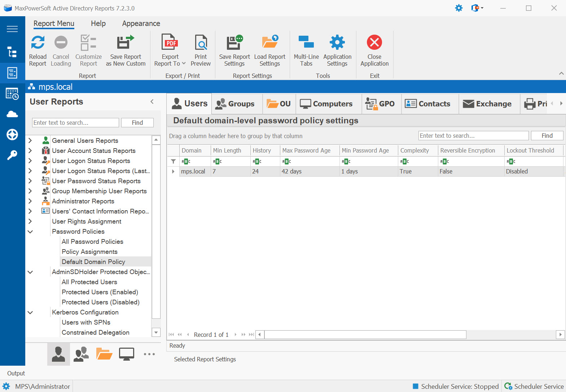The height and width of the screenshot is (392, 566).
Task: Collapse Password Policies node
Action: [30, 232]
